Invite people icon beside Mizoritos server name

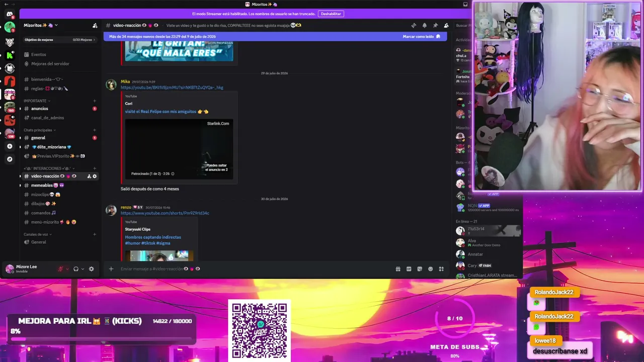95,25
